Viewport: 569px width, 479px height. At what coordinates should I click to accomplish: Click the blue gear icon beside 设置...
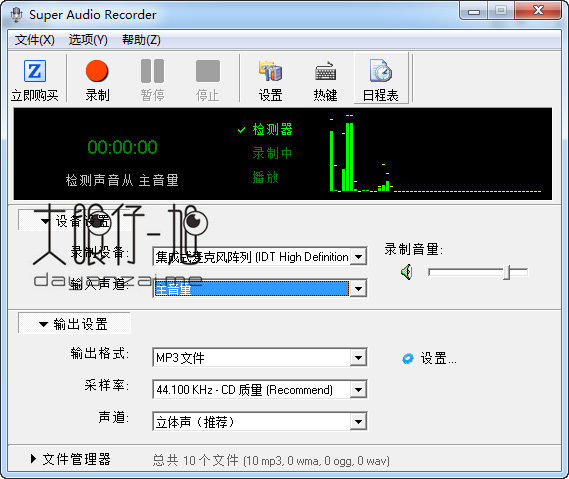coord(408,359)
